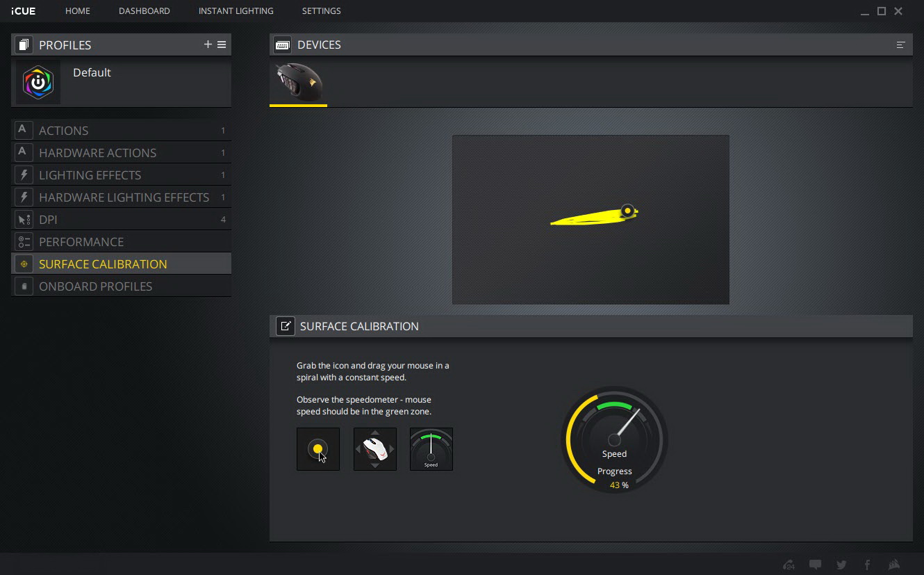This screenshot has height=575, width=924.
Task: Click the large Speed Progress gauge
Action: click(614, 439)
